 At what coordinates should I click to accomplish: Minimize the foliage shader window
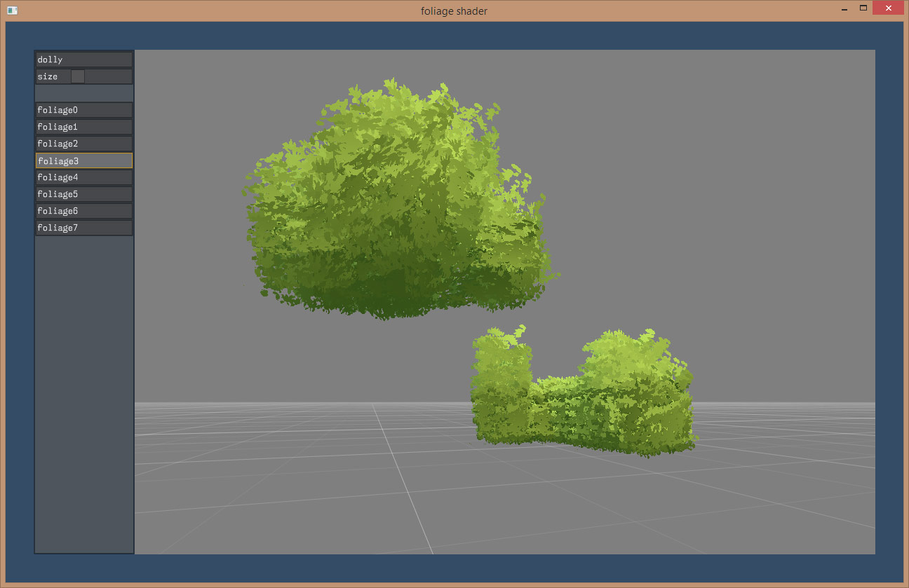click(842, 8)
